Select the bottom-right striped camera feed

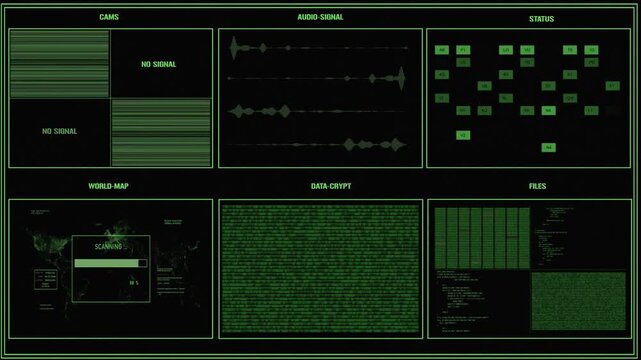coord(161,132)
